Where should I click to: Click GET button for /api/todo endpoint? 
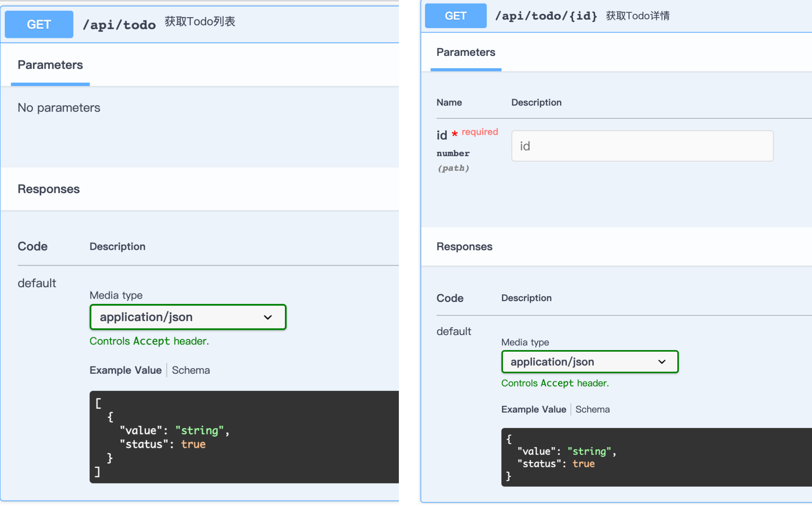pyautogui.click(x=39, y=24)
